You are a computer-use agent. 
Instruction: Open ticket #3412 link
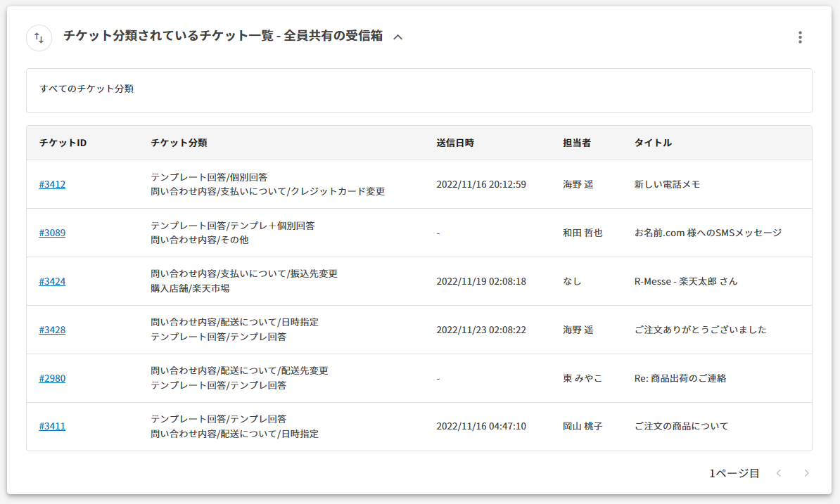coord(52,184)
